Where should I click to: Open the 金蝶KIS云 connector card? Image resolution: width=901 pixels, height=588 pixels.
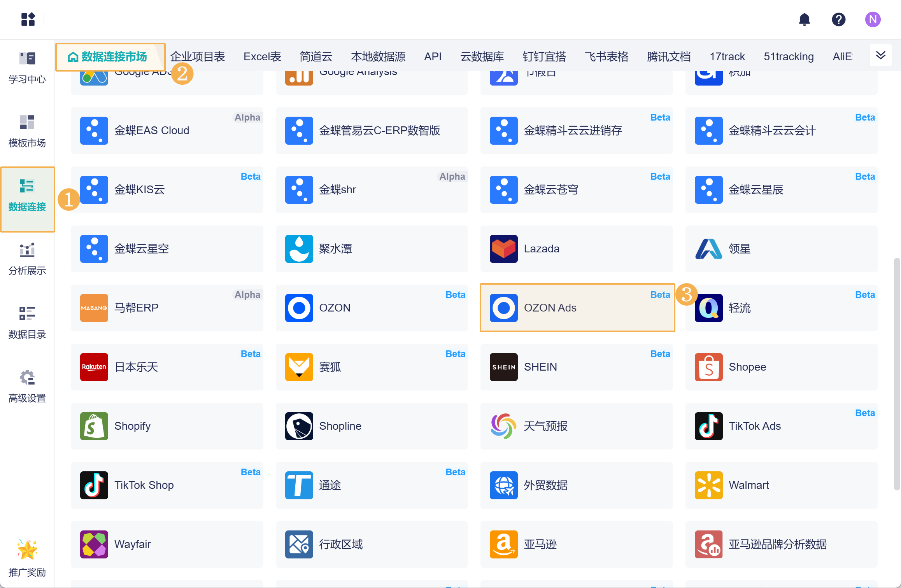click(167, 190)
